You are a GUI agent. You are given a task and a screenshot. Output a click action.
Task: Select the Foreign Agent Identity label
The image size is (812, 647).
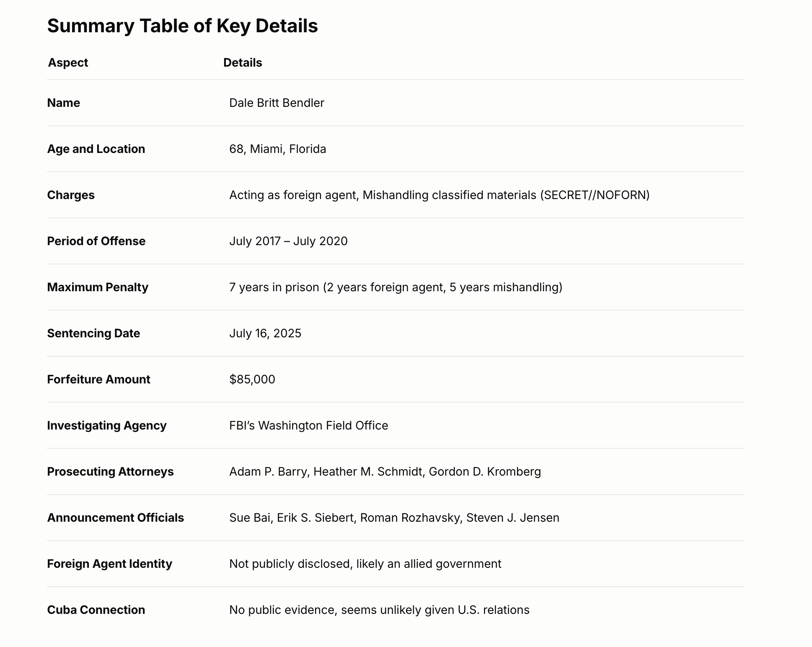[109, 564]
